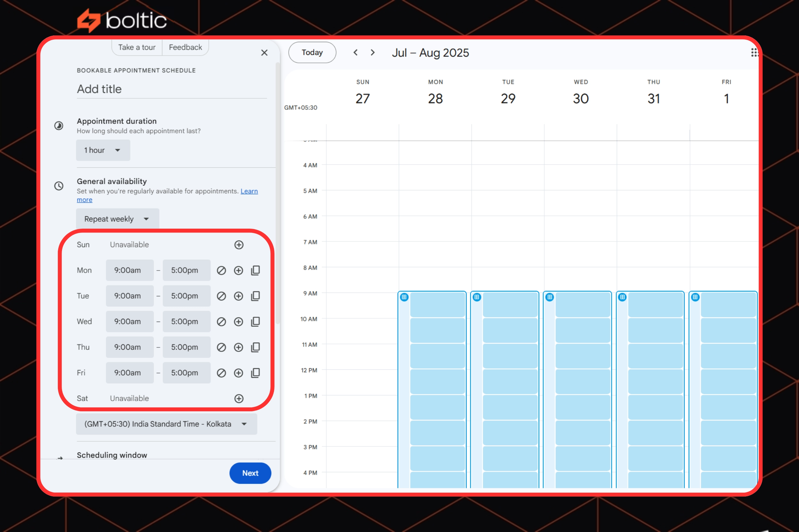
Task: Expand the Repeat weekly dropdown
Action: [x=117, y=218]
